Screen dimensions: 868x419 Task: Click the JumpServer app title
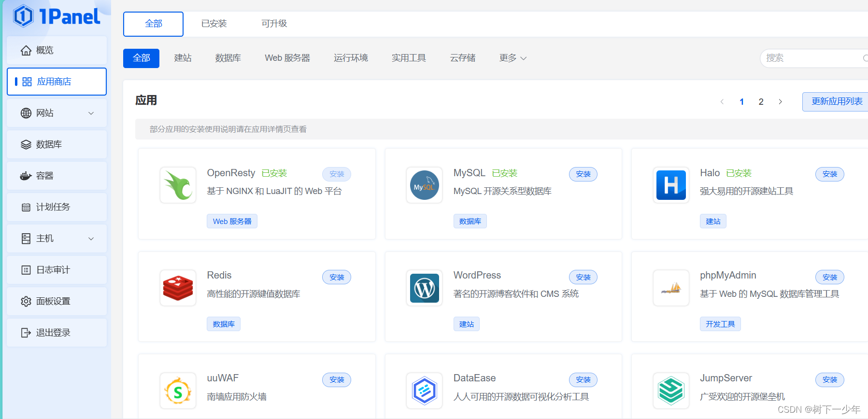pyautogui.click(x=726, y=378)
